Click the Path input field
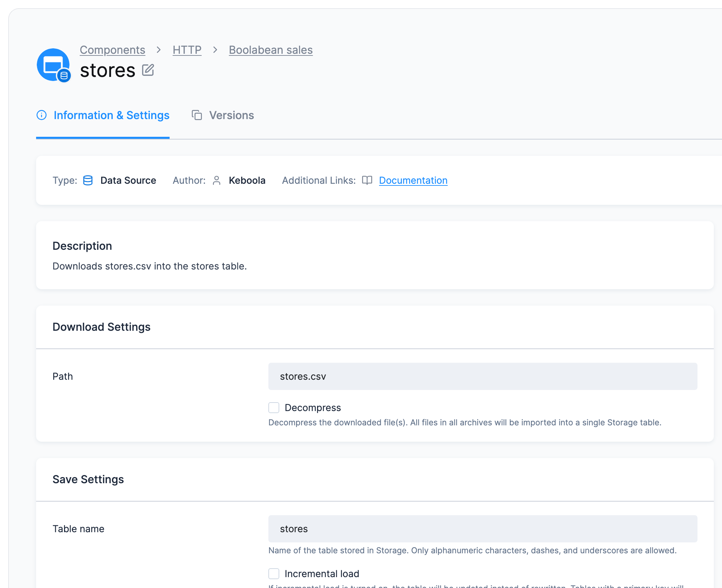This screenshot has height=588, width=722. [483, 376]
